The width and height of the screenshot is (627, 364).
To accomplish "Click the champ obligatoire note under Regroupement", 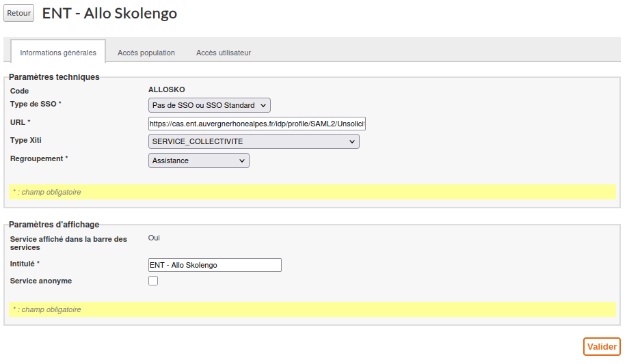I will tap(46, 192).
